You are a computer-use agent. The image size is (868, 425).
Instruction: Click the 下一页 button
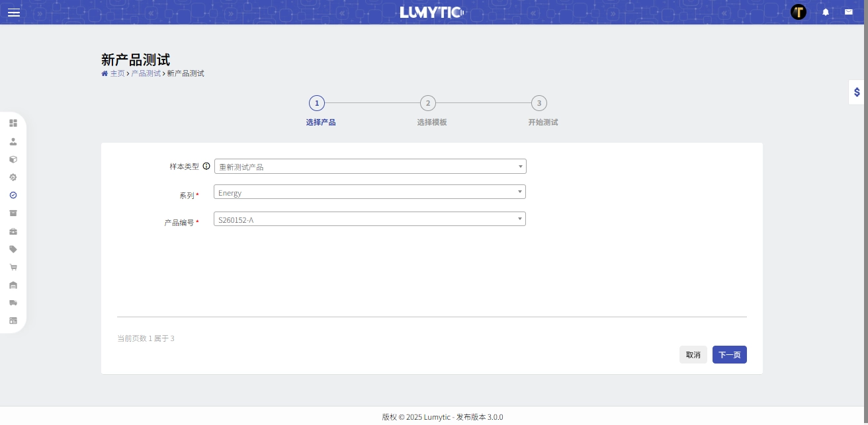[x=729, y=355]
